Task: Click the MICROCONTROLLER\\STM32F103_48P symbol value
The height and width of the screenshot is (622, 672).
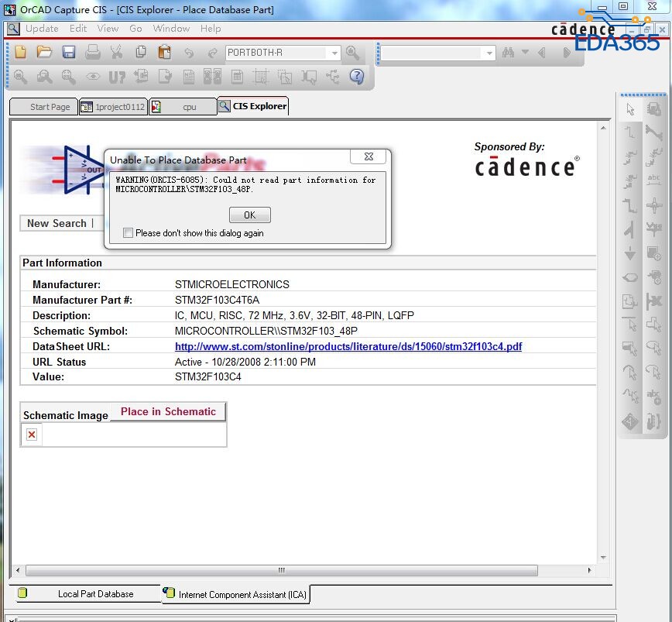Action: (266, 331)
